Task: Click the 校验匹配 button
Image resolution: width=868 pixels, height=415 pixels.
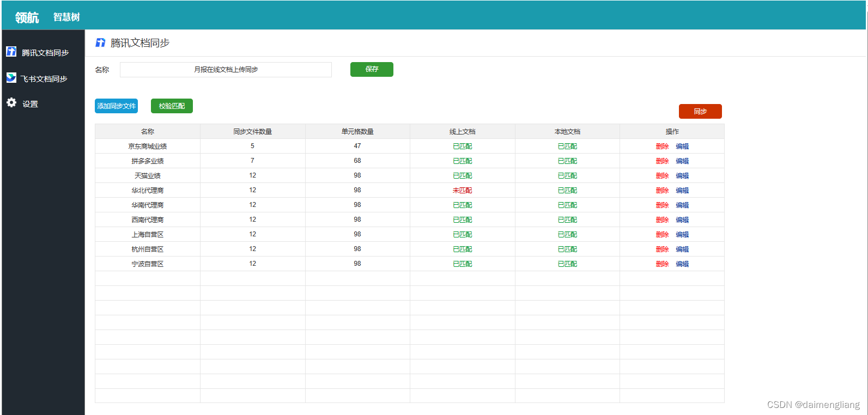Action: point(172,106)
